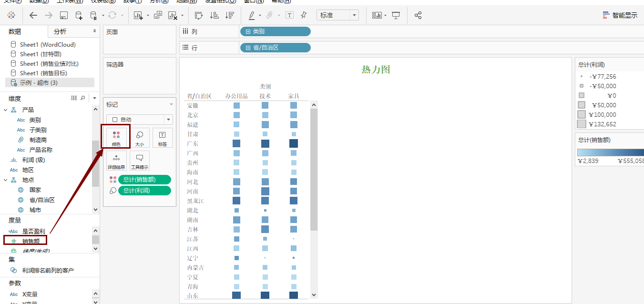644x304 pixels.
Task: Toggle the fix axes pin icon
Action: pos(304,15)
